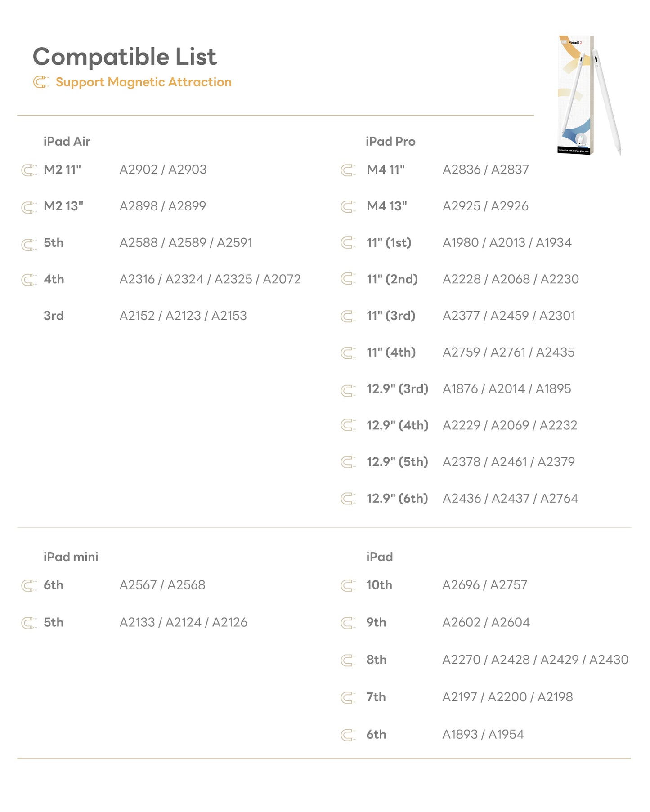This screenshot has height=812, width=650.
Task: Click the iPad mini section heading
Action: click(71, 557)
